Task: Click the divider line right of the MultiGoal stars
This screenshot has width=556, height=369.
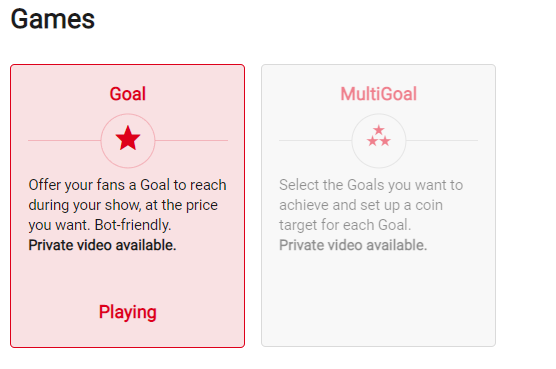Action: (x=442, y=140)
